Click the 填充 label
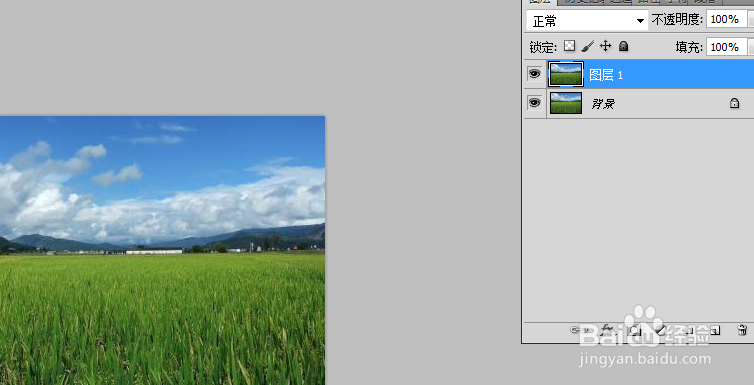 click(689, 47)
